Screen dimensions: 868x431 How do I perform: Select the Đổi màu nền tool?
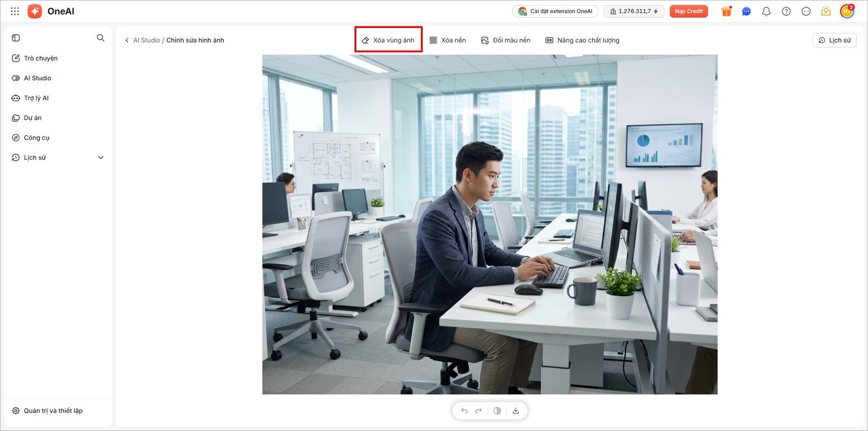pyautogui.click(x=506, y=40)
